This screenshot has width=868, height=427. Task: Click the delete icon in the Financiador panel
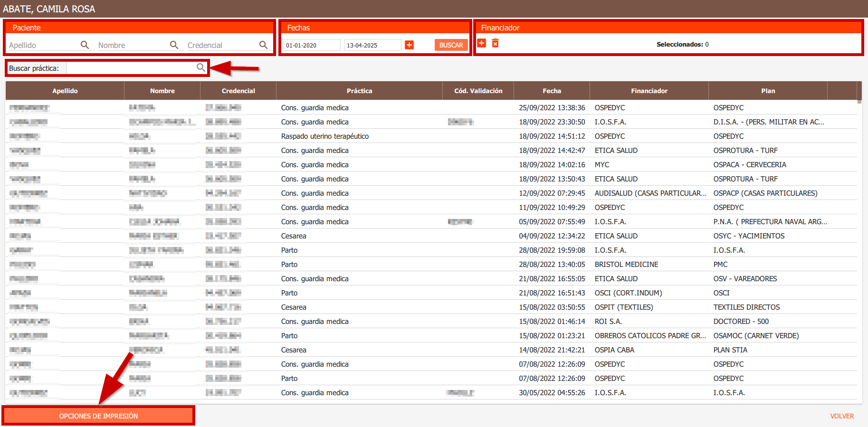pos(495,43)
